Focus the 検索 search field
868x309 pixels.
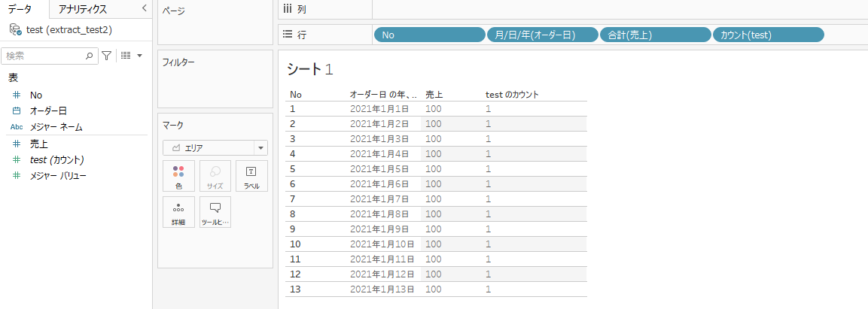point(49,56)
